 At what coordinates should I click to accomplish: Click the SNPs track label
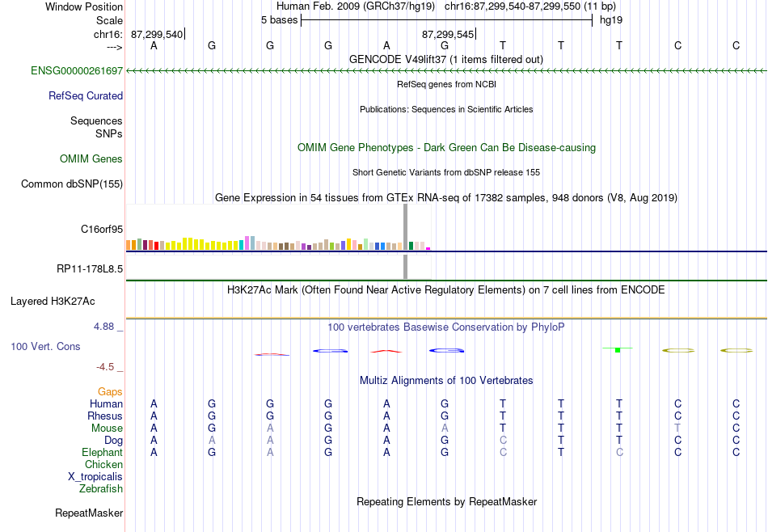coord(109,133)
